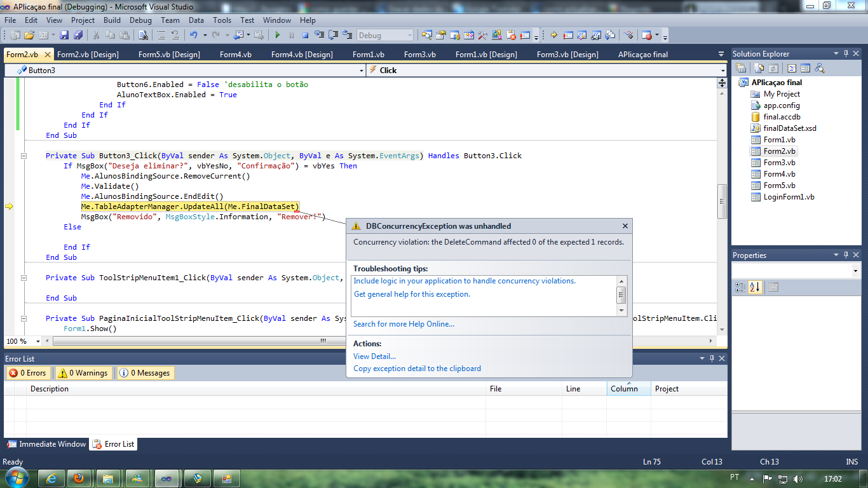Open the Debug menu
The image size is (868, 488).
(140, 20)
